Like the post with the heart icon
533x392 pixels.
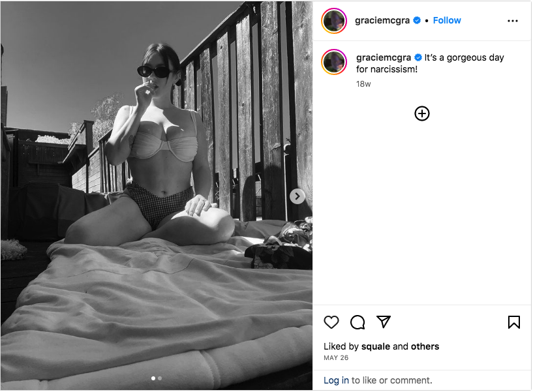coord(331,322)
